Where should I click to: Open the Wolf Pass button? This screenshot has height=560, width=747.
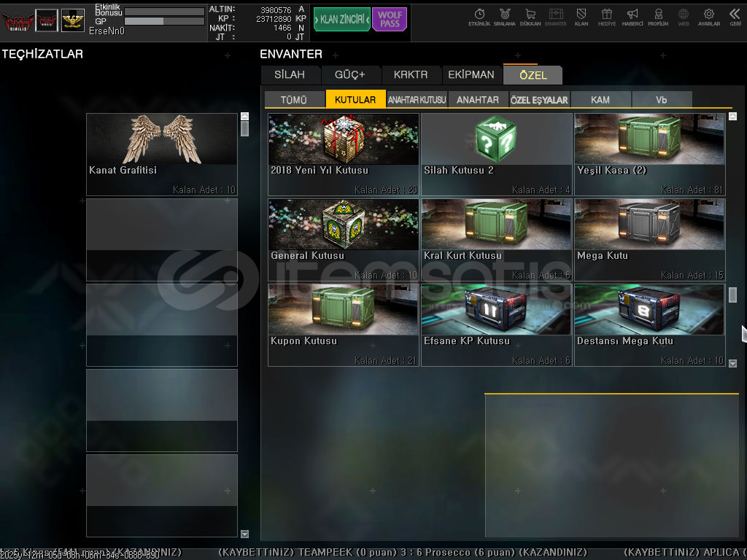point(390,20)
